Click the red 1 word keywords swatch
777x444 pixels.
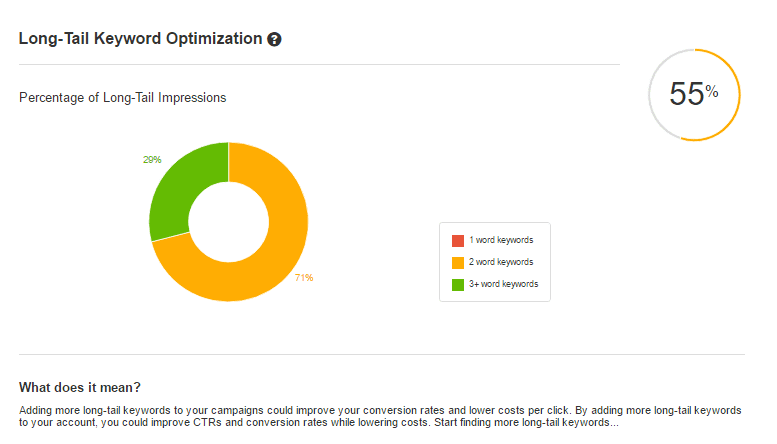tap(457, 240)
